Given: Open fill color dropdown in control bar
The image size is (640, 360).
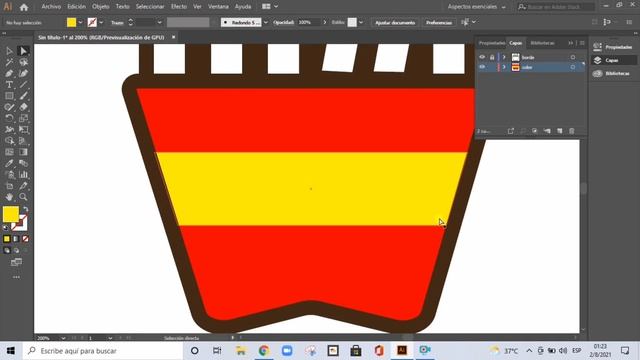Looking at the screenshot, I should 80,22.
